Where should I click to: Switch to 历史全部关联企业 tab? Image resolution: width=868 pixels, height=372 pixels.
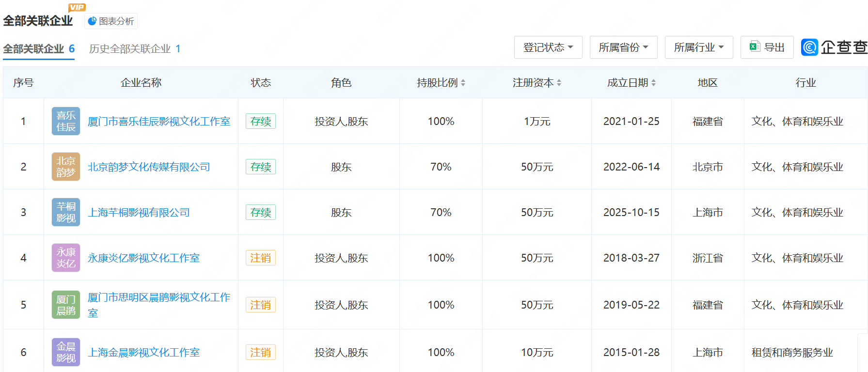point(135,49)
